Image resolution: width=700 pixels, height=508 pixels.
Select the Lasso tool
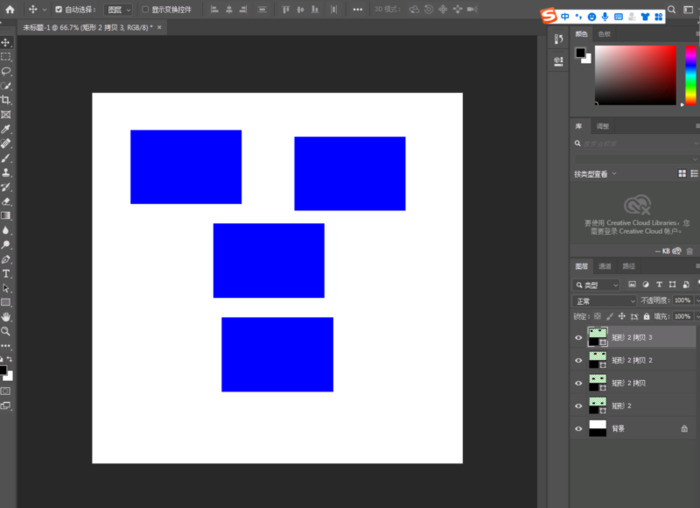[x=6, y=71]
